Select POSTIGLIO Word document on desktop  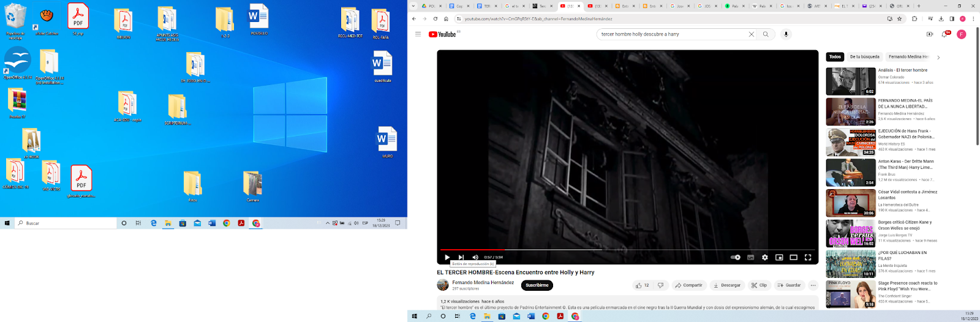(259, 20)
